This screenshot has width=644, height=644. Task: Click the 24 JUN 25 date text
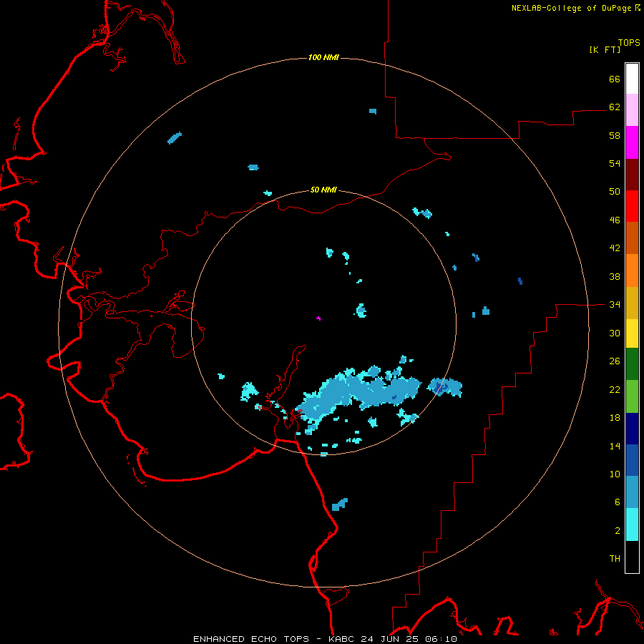click(x=391, y=639)
